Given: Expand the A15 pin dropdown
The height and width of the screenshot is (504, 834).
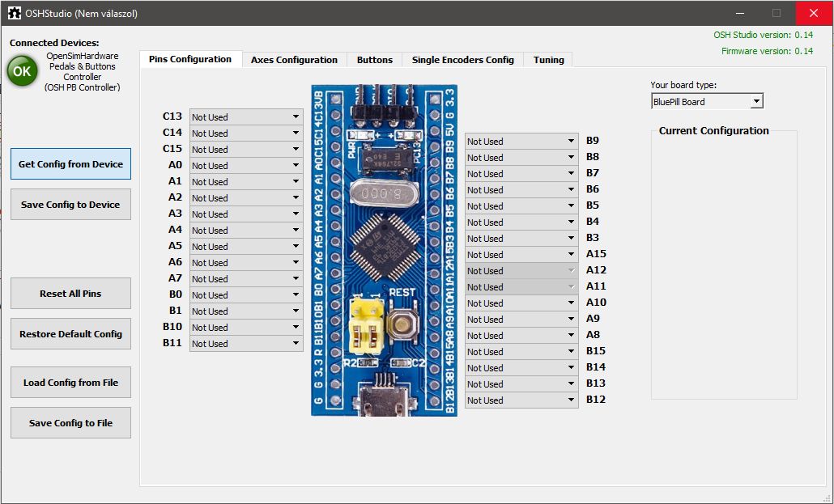Looking at the screenshot, I should (x=521, y=255).
